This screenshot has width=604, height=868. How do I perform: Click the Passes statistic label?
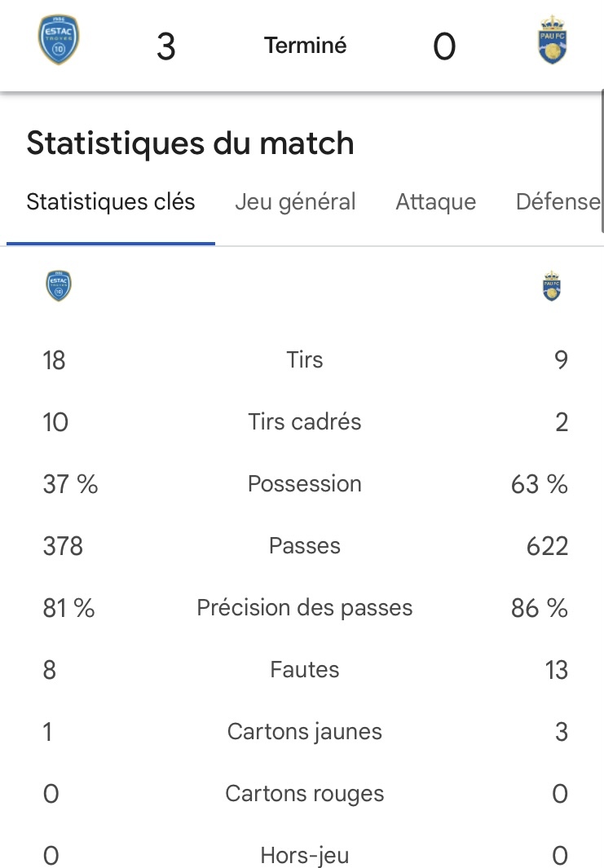click(x=305, y=546)
